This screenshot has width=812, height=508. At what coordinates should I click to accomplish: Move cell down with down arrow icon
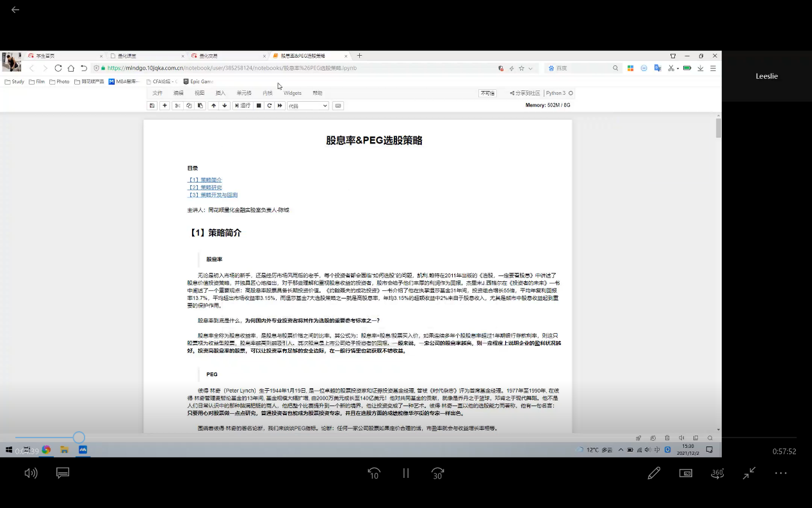click(225, 106)
